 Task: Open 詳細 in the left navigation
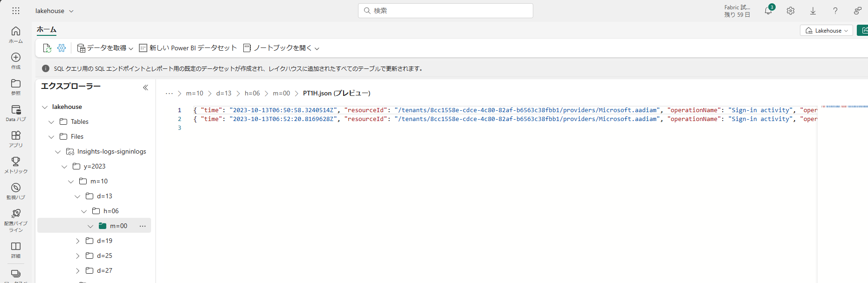pyautogui.click(x=16, y=250)
